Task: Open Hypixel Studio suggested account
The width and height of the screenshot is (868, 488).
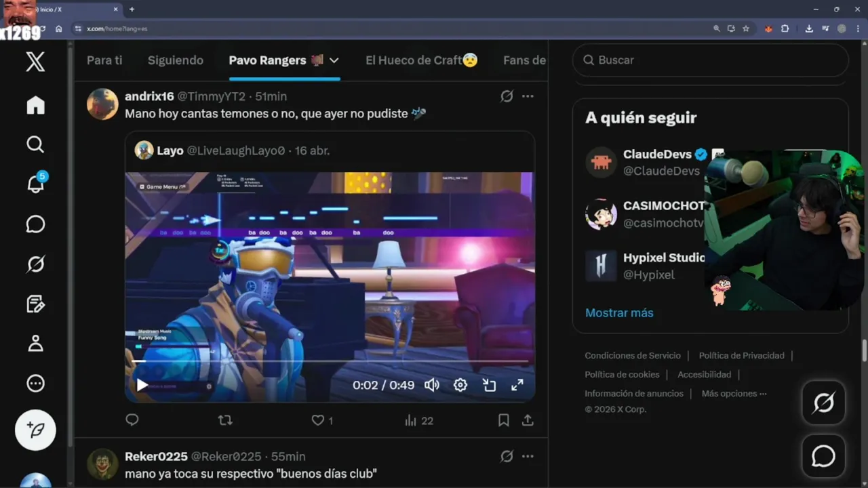Action: coord(644,266)
